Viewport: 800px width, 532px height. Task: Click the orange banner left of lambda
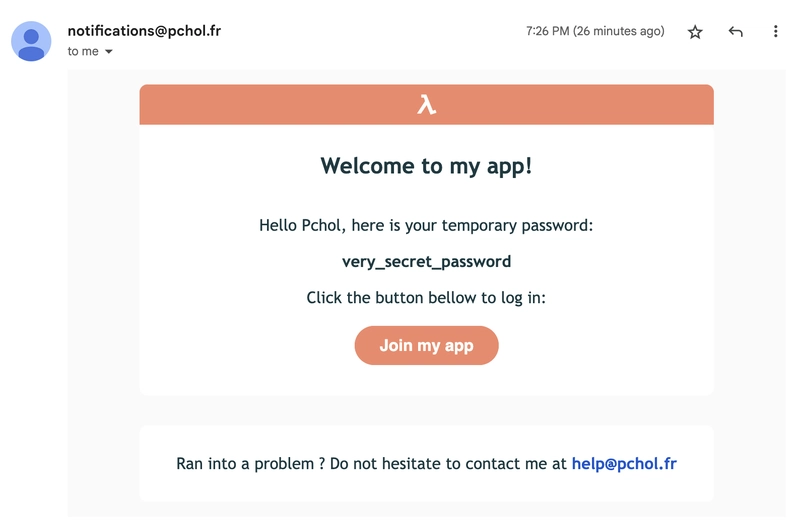pyautogui.click(x=278, y=105)
